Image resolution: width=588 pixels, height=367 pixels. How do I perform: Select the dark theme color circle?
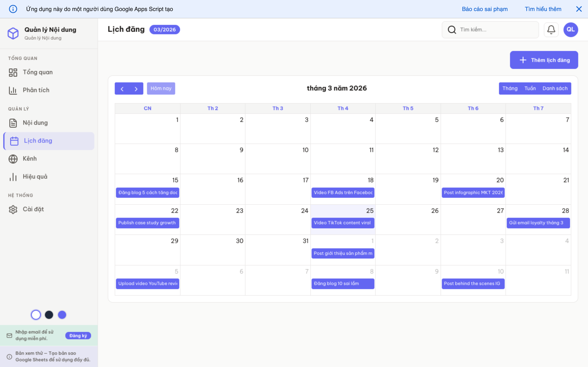click(49, 315)
